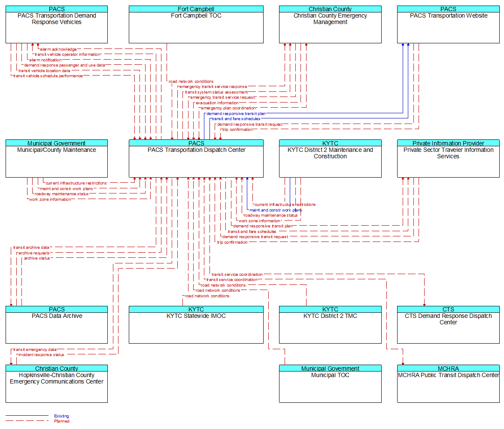The width and height of the screenshot is (504, 429).
Task: Click 'transit and fare schedules' near the PACS Transportation Website
Action: [236, 119]
